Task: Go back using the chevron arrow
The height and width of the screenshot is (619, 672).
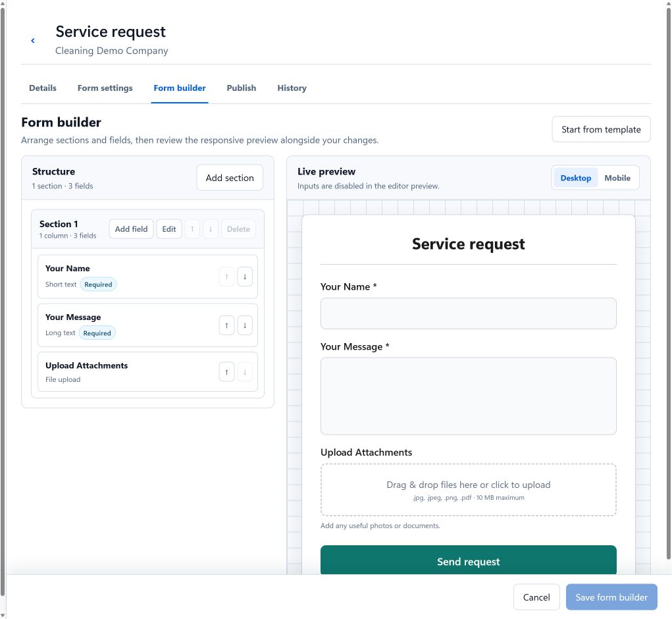Action: click(32, 41)
